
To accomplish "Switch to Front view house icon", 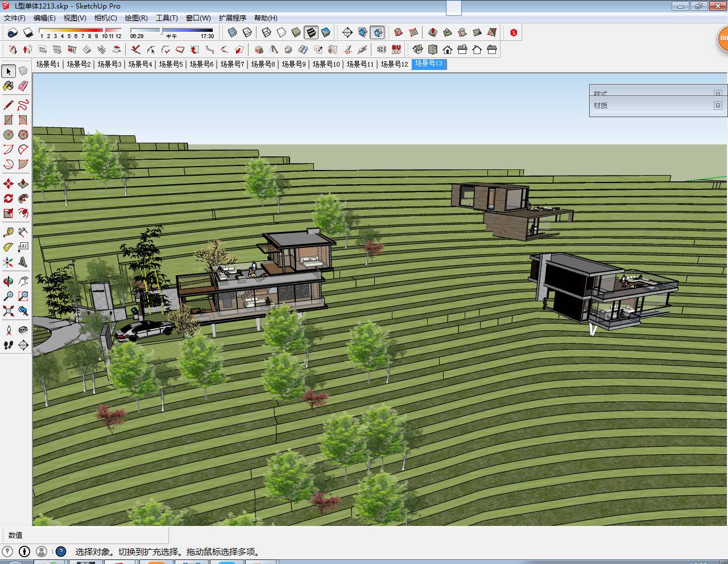I will (x=448, y=49).
